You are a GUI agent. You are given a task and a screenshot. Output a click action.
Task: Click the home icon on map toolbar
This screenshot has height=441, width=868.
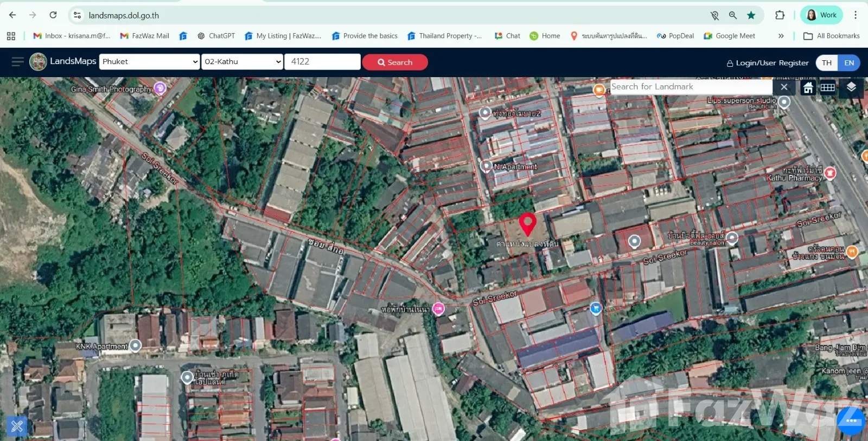[808, 87]
